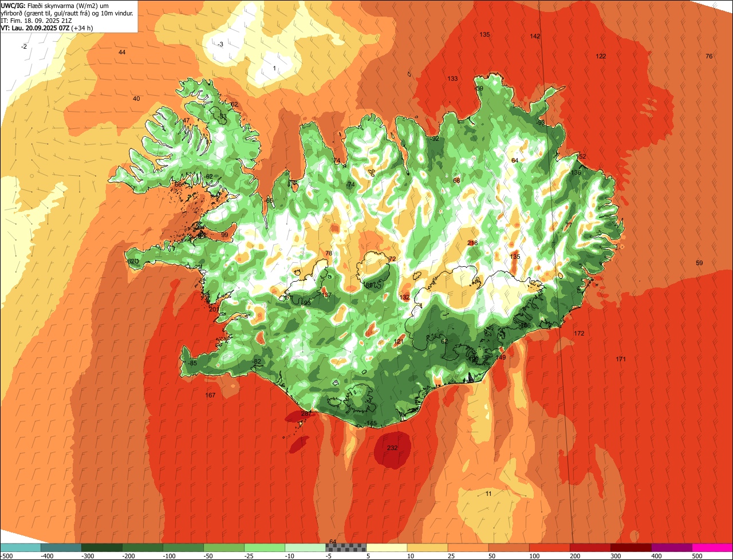This screenshot has width=733, height=560.
Task: Select the -100 to -50 green legend swatch
Action: point(183,547)
